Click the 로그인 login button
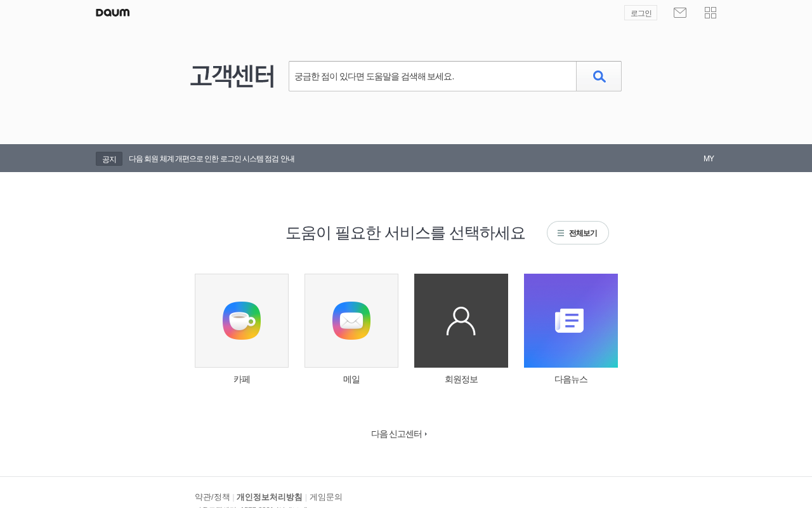 (641, 13)
